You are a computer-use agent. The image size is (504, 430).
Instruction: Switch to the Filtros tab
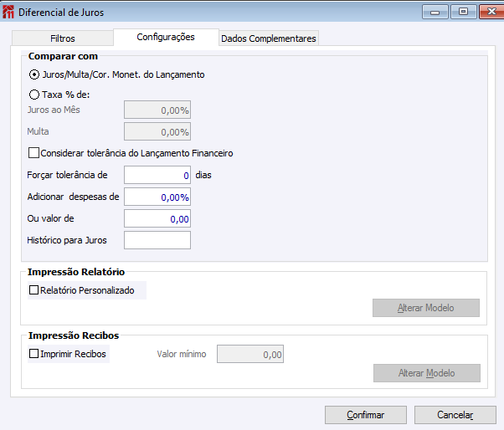coord(62,38)
